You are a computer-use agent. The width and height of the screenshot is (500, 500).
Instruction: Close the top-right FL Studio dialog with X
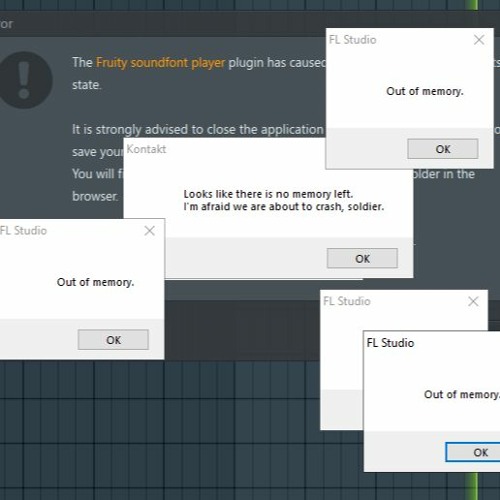(x=479, y=40)
